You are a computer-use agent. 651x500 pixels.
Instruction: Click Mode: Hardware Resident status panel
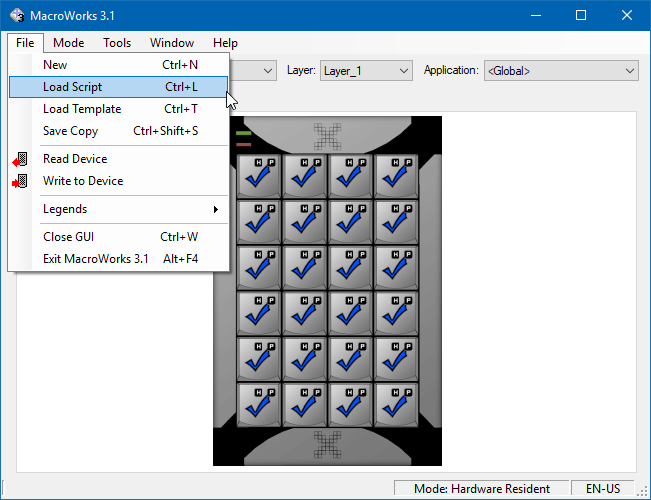tap(482, 489)
